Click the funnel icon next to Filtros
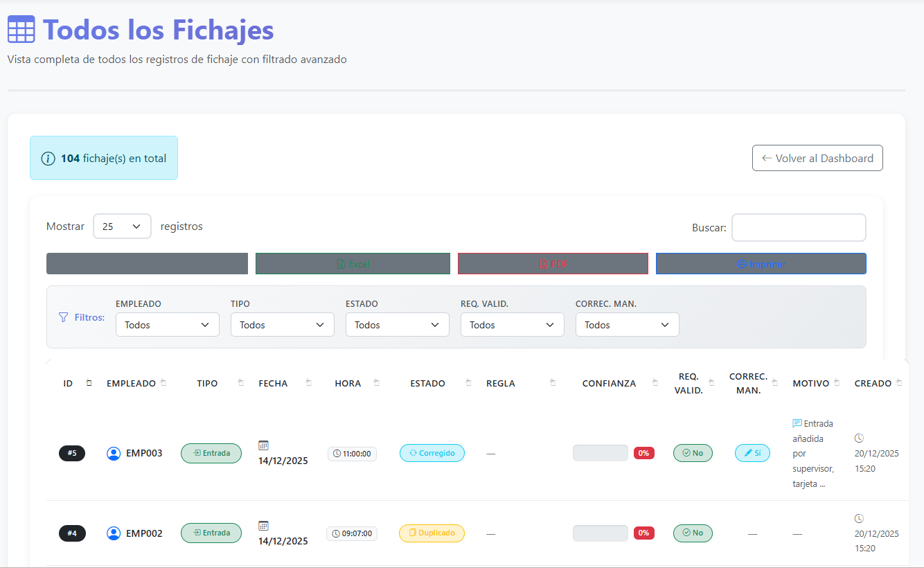This screenshot has width=924, height=568. coord(63,317)
